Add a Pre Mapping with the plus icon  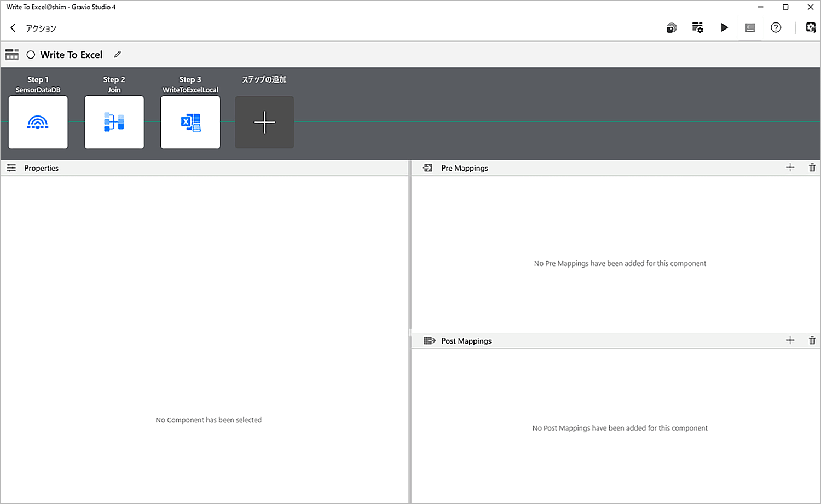coord(790,167)
